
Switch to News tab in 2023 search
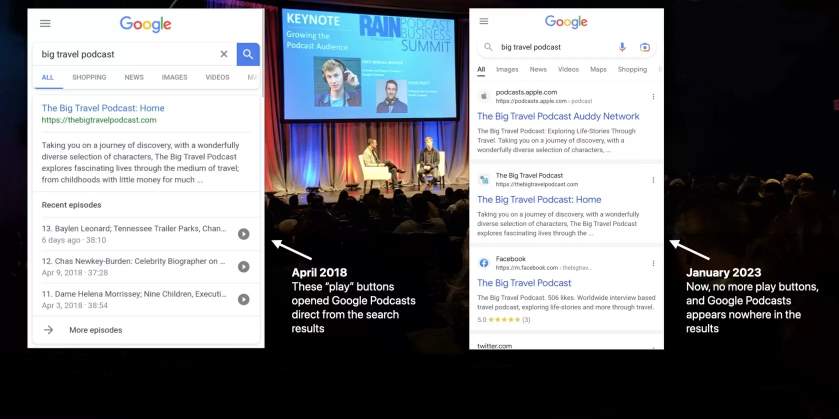pyautogui.click(x=538, y=70)
